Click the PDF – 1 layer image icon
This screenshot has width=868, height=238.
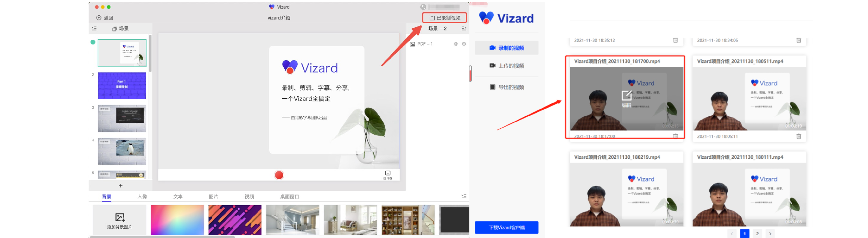click(412, 44)
